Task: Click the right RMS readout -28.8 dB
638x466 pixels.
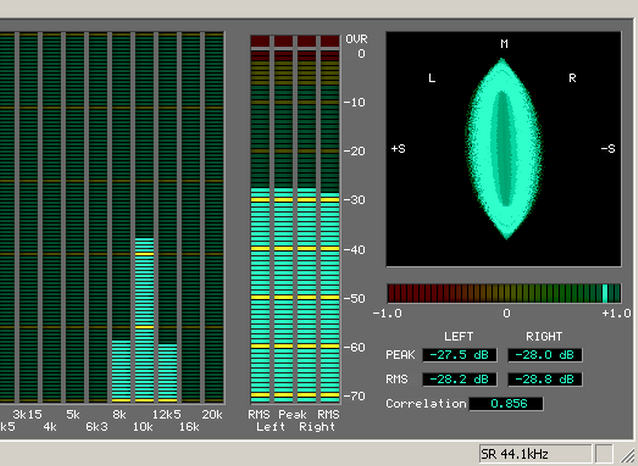Action: click(545, 379)
